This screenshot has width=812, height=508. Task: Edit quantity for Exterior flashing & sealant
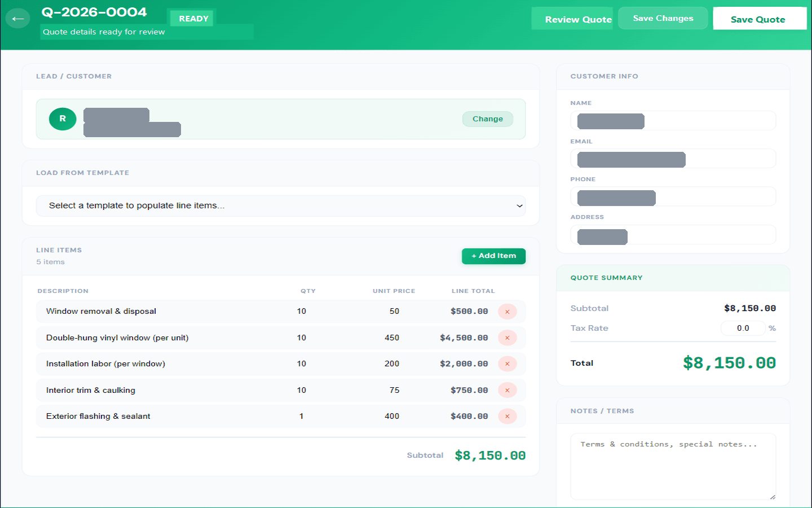[x=302, y=417]
